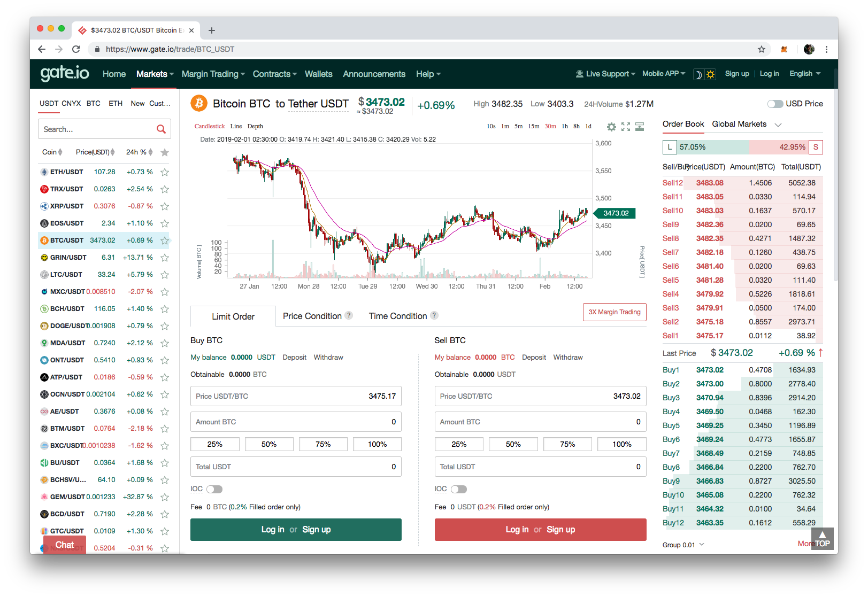Open chart settings gear icon
Image resolution: width=868 pixels, height=597 pixels.
611,127
